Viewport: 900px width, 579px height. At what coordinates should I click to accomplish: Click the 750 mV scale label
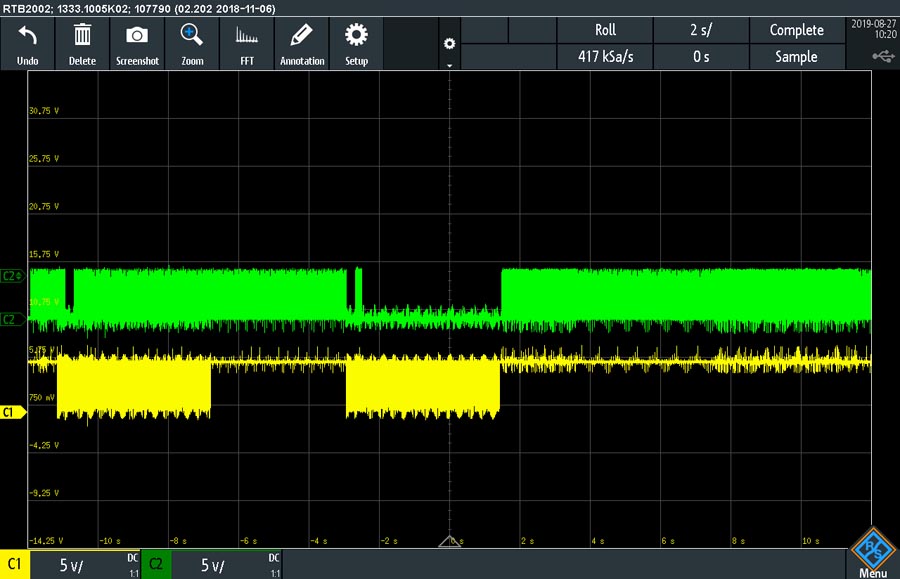point(42,397)
